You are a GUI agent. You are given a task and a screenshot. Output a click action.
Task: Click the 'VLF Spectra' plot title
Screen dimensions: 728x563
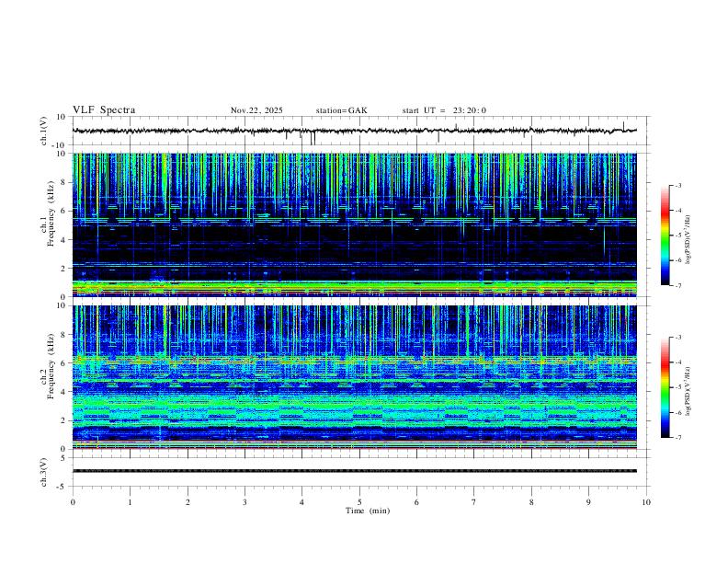click(104, 110)
